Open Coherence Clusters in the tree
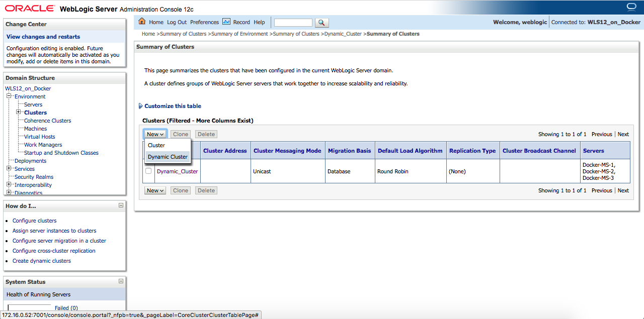Screen dimensions: 644x319 click(x=48, y=121)
